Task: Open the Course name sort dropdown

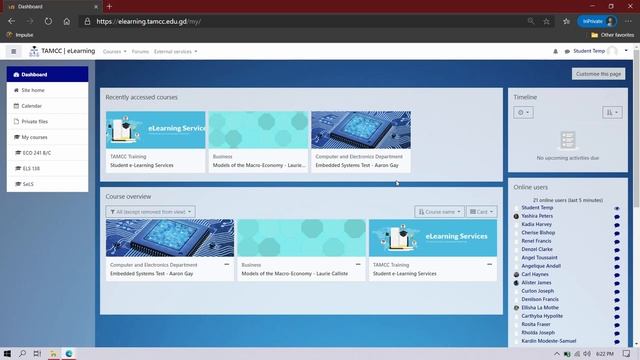Action: pyautogui.click(x=439, y=212)
